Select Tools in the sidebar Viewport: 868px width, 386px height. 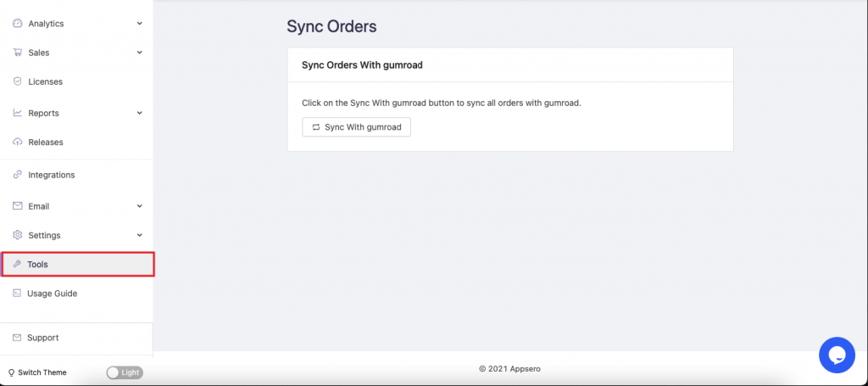77,264
